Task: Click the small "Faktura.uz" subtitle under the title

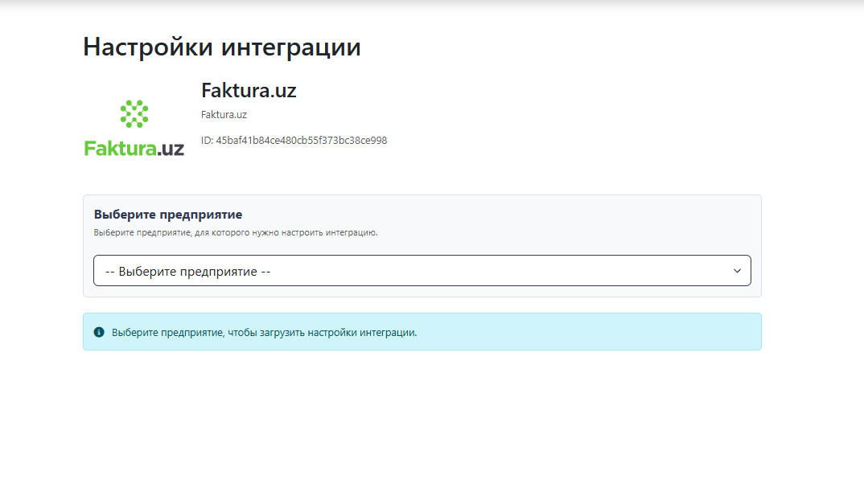Action: pos(224,115)
